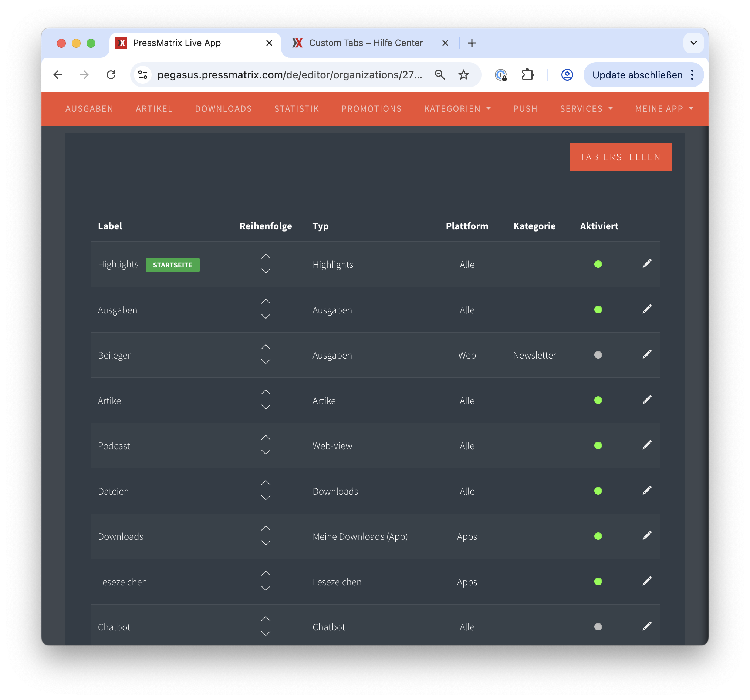Open the Statistik section
Screen dimensions: 750x700
(x=297, y=109)
